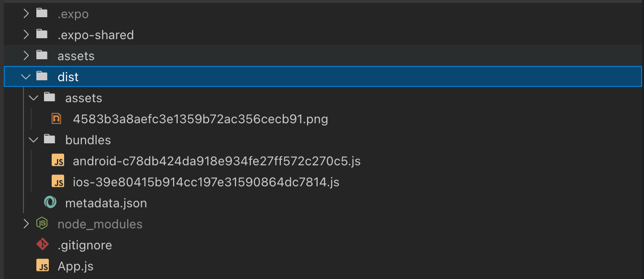Expand the .expo-shared folder chevron
The height and width of the screenshot is (279, 644).
pos(26,35)
